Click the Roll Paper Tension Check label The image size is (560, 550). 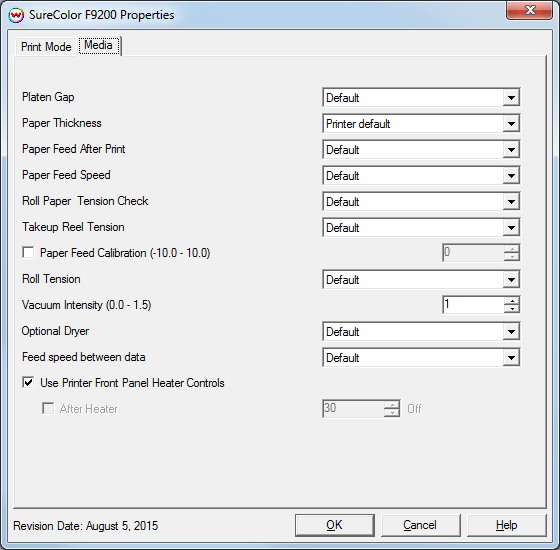click(85, 201)
